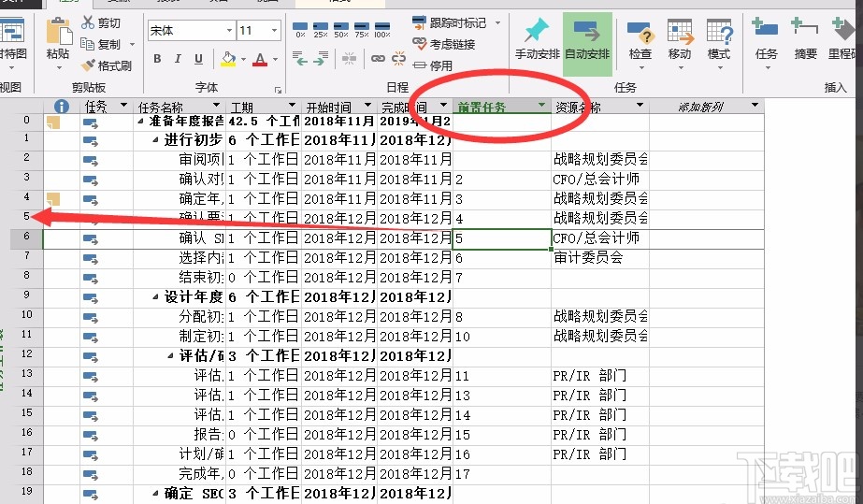This screenshot has height=504, width=863.
Task: Open the 跟踪时标记 dropdown arrow
Action: (498, 22)
